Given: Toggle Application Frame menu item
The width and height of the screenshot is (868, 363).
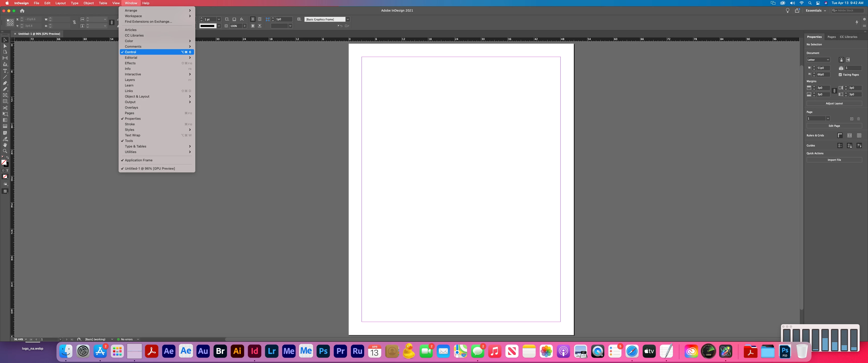Looking at the screenshot, I should pos(139,160).
